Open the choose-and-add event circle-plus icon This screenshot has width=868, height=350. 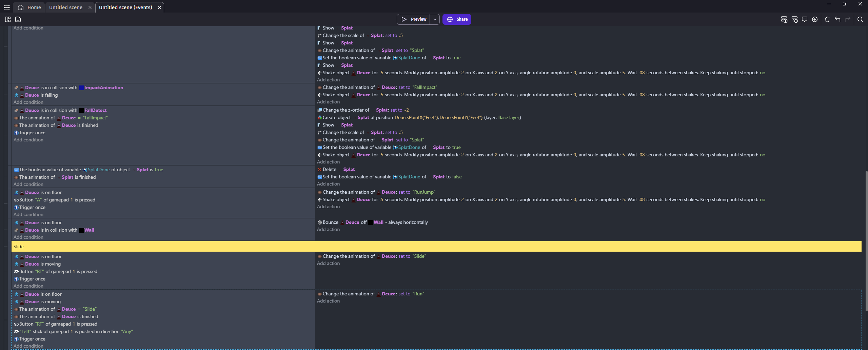815,19
